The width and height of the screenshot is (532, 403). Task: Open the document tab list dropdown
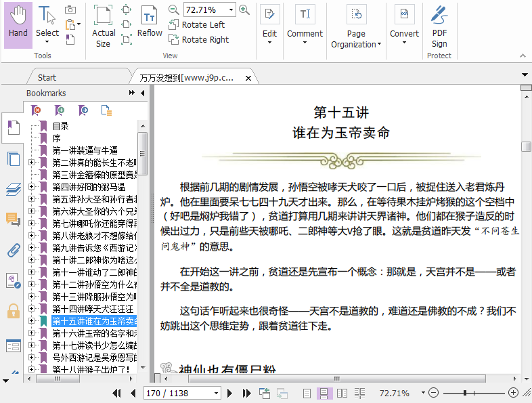pyautogui.click(x=525, y=75)
